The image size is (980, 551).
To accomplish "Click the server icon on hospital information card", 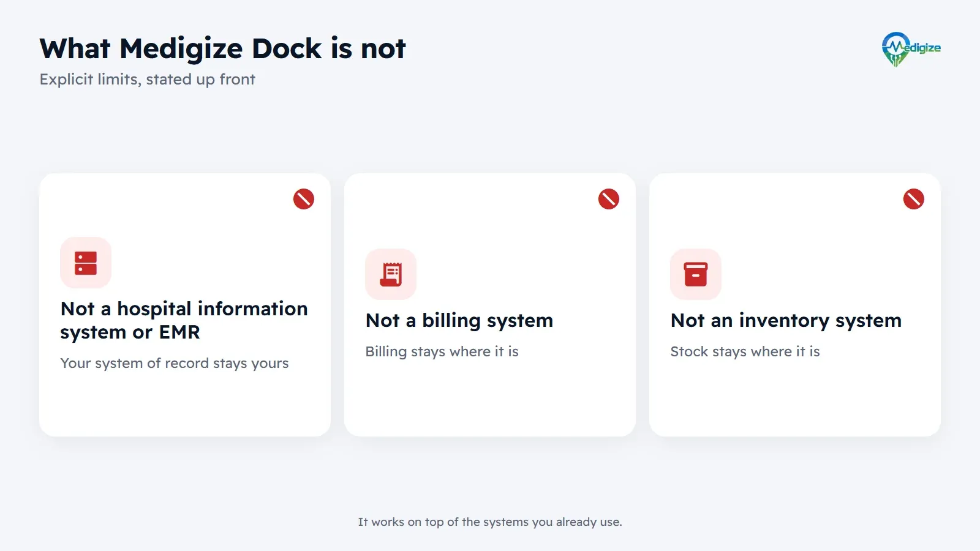I will [x=86, y=263].
